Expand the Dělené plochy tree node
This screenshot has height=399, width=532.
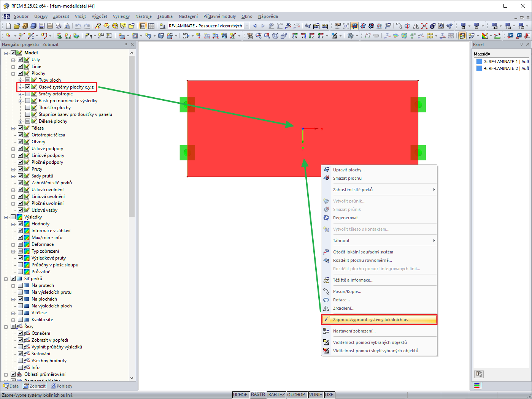[21, 121]
